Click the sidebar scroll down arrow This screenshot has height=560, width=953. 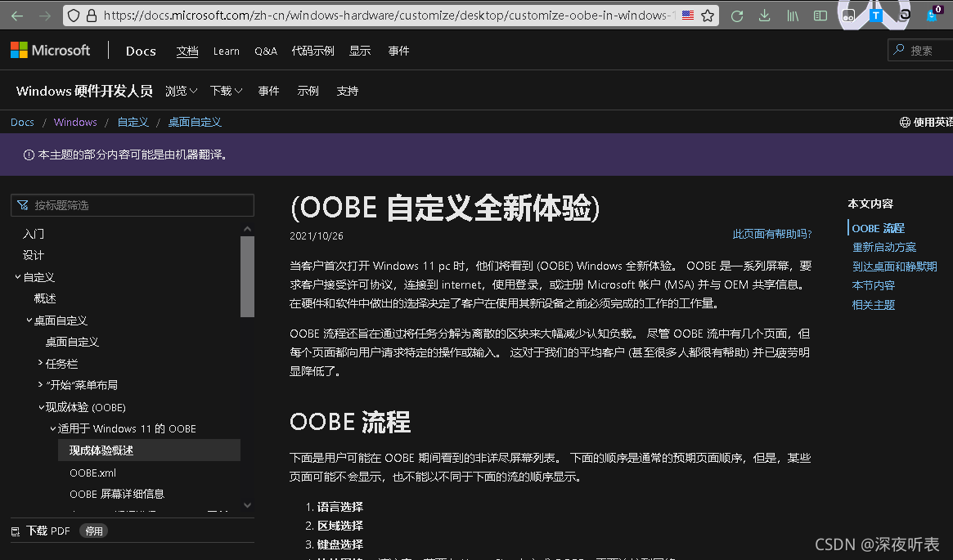(247, 505)
